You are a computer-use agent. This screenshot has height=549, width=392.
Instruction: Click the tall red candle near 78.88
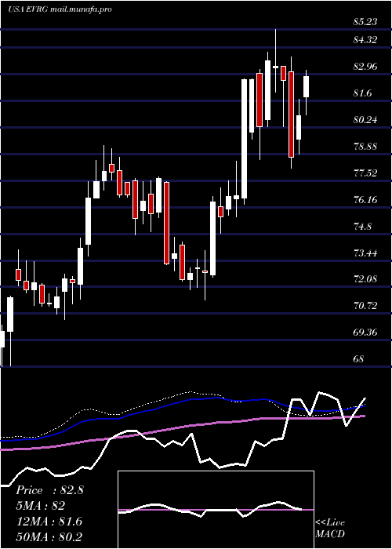[x=291, y=115]
